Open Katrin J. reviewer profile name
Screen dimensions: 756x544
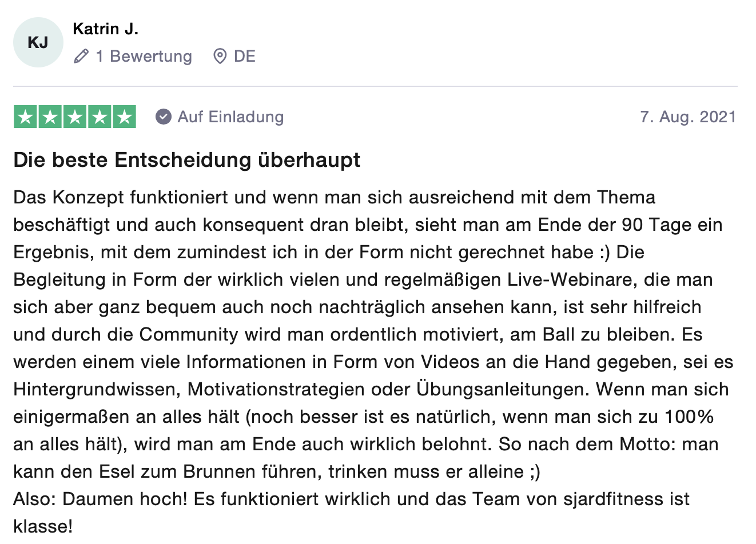[106, 29]
